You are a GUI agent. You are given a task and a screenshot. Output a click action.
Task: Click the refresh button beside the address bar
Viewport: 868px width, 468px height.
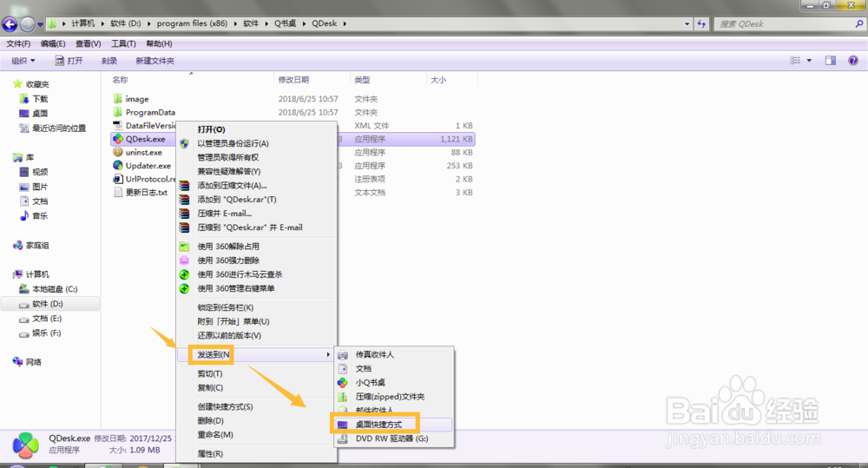701,23
